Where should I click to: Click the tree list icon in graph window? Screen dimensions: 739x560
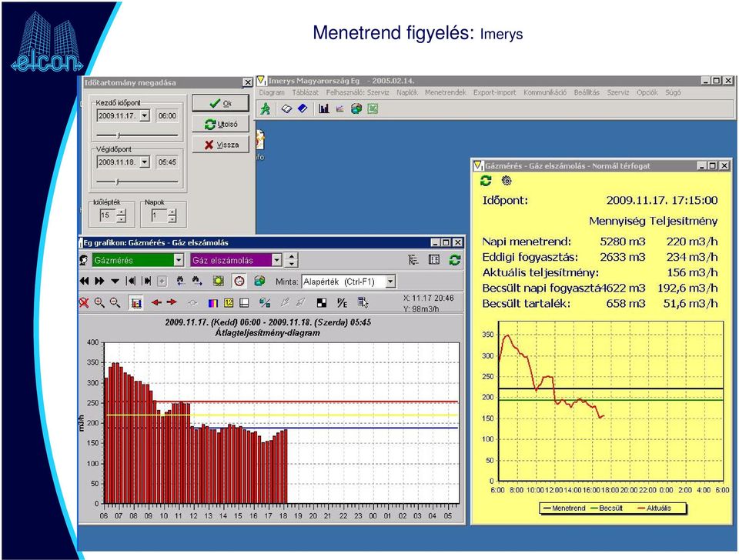tap(413, 259)
